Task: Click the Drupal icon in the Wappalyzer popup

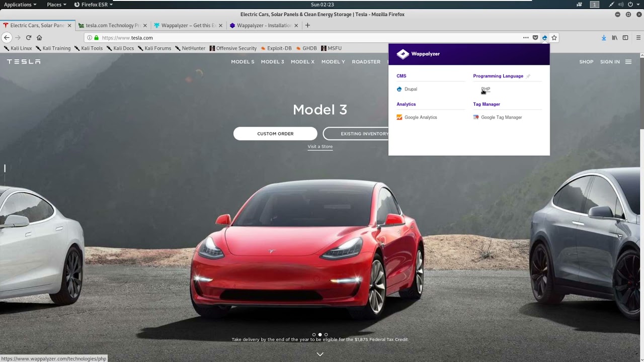Action: [399, 89]
